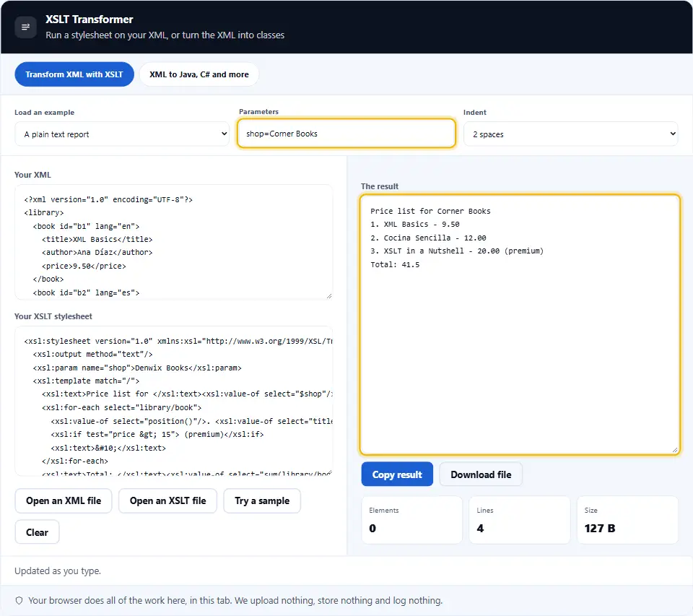Click the Size value 127 B
Image resolution: width=693 pixels, height=616 pixels.
pyautogui.click(x=600, y=528)
